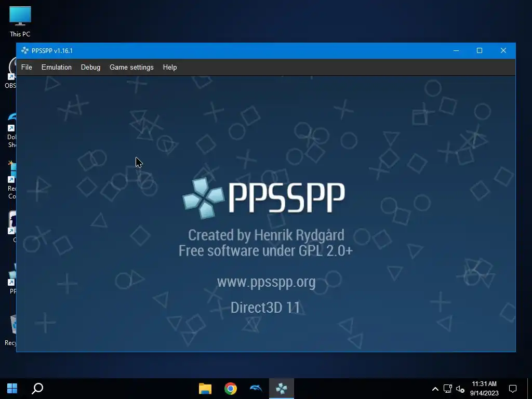The height and width of the screenshot is (399, 532).
Task: Click the 'Direct3D 11' text
Action: (265, 308)
